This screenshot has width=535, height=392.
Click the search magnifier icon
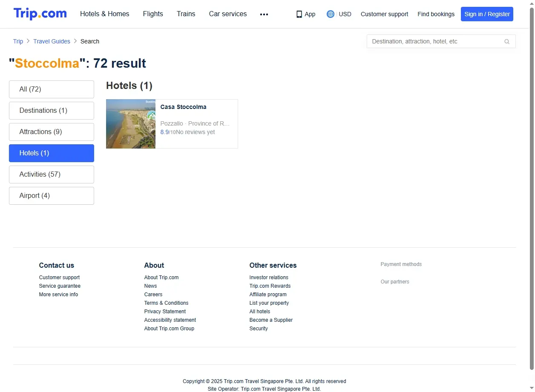click(x=507, y=41)
